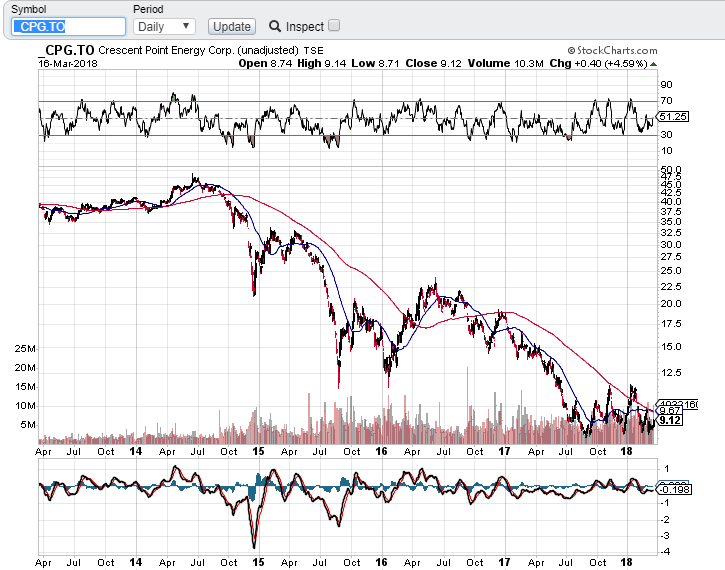The height and width of the screenshot is (570, 725).
Task: Click the Open 8.74 header value
Action: [265, 63]
